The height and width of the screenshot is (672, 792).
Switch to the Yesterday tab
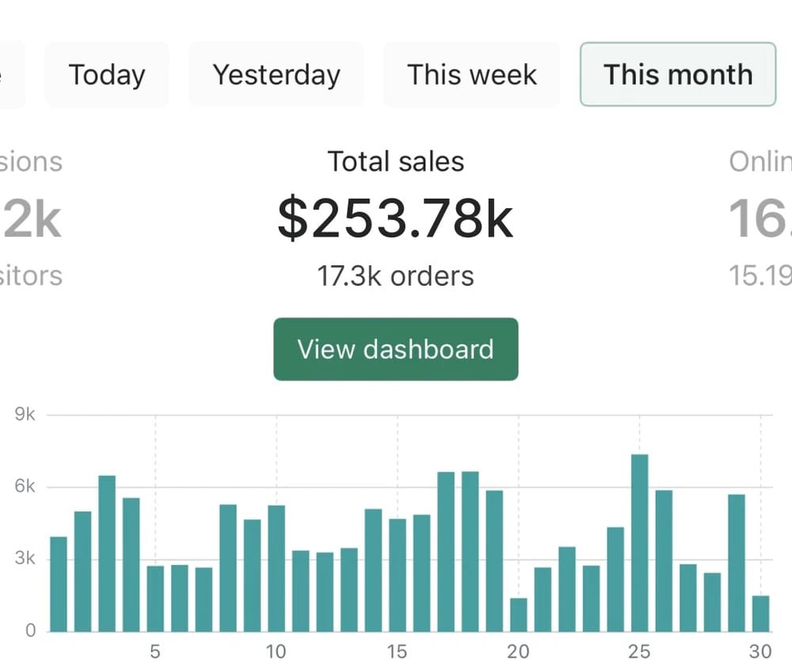[276, 74]
